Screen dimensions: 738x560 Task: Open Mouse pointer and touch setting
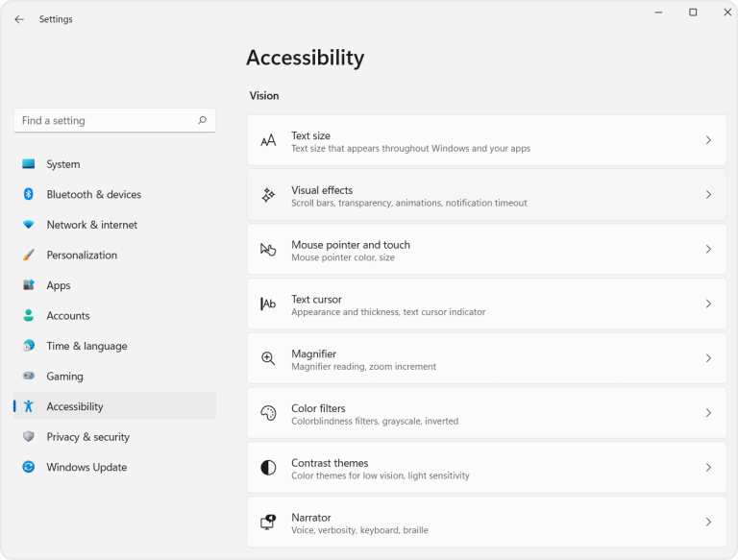click(486, 250)
